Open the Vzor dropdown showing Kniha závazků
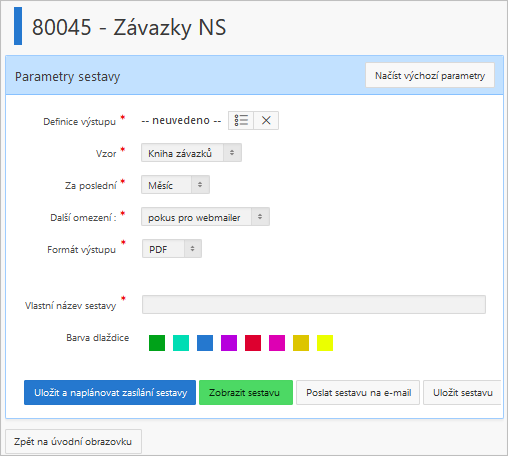The image size is (508, 456). [191, 153]
